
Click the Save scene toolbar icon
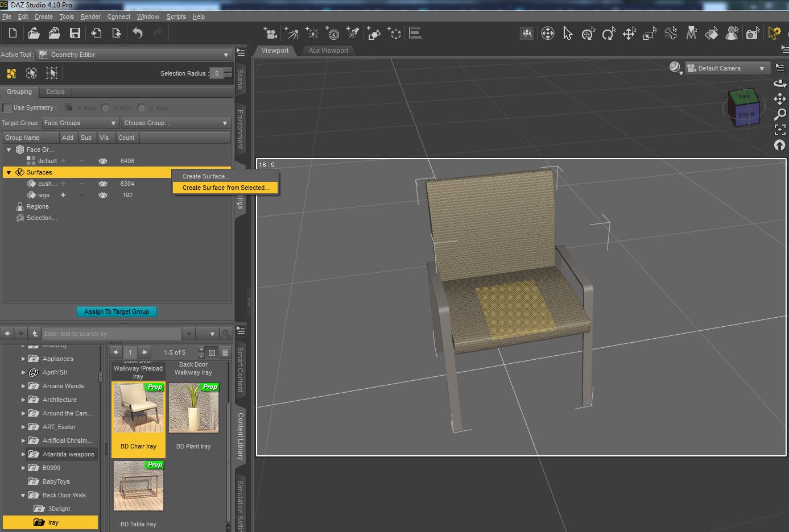(75, 33)
